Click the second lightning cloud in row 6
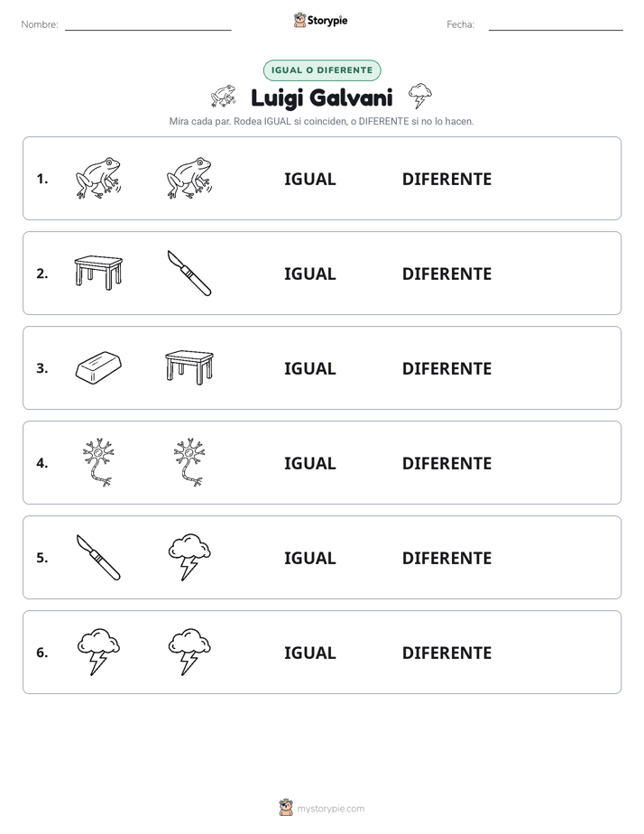644x834 pixels. pyautogui.click(x=189, y=652)
